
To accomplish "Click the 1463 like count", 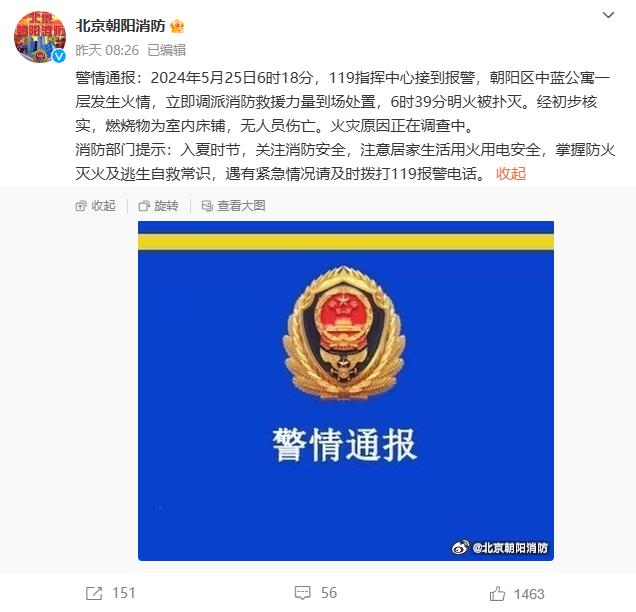I will (529, 594).
